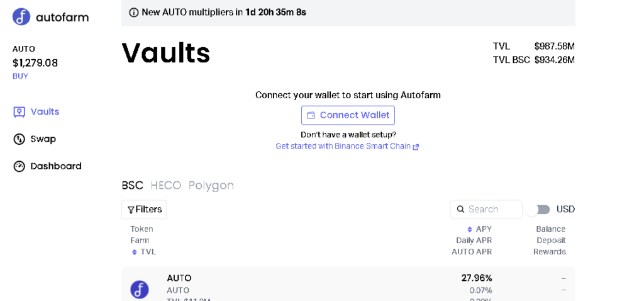This screenshot has width=644, height=301.
Task: Click the autofarm logo icon
Action: [x=21, y=17]
